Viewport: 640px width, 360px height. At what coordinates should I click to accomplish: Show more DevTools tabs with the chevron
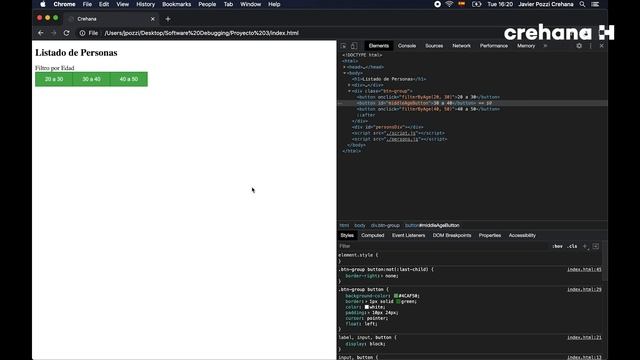click(545, 46)
